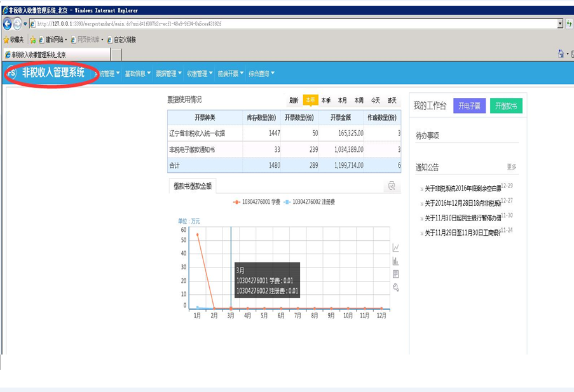574x392 pixels.
Task: Switch to the 缴款书缴款金额 chart tab
Action: [x=193, y=186]
